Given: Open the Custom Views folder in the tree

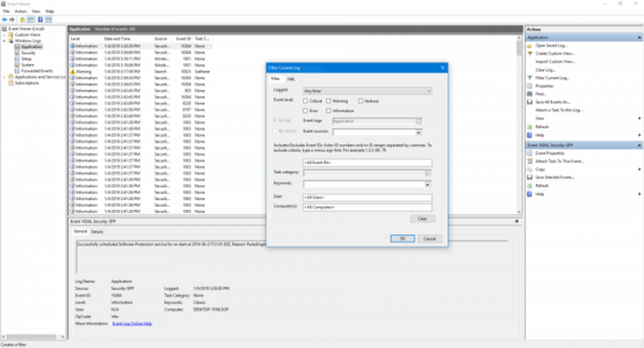Looking at the screenshot, I should point(28,35).
